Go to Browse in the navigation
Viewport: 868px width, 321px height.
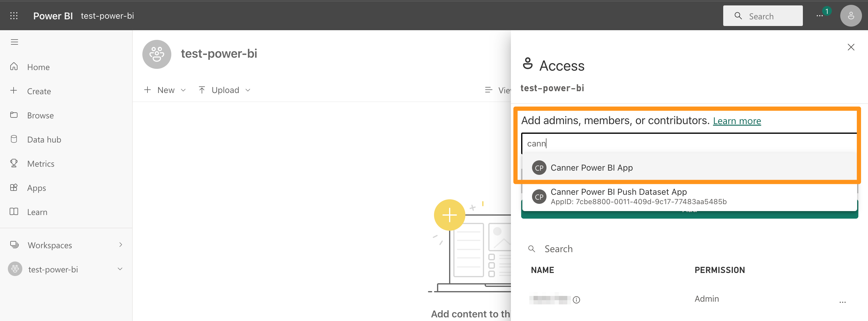coord(40,115)
